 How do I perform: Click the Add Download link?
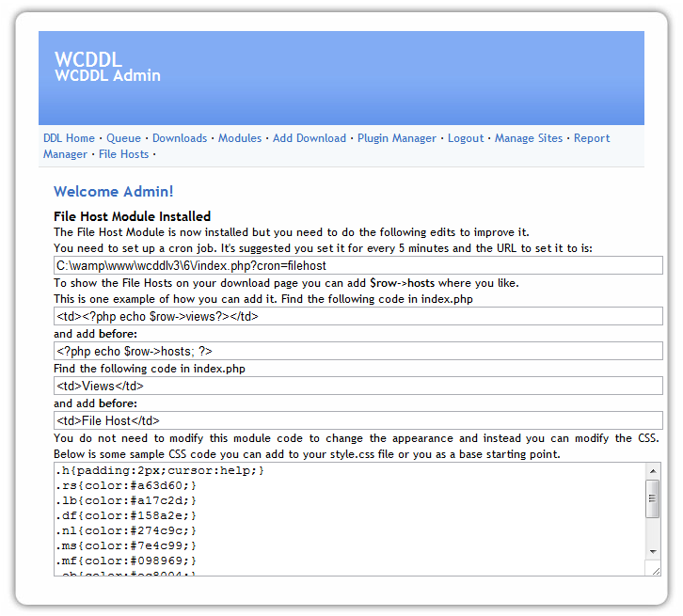coord(310,138)
